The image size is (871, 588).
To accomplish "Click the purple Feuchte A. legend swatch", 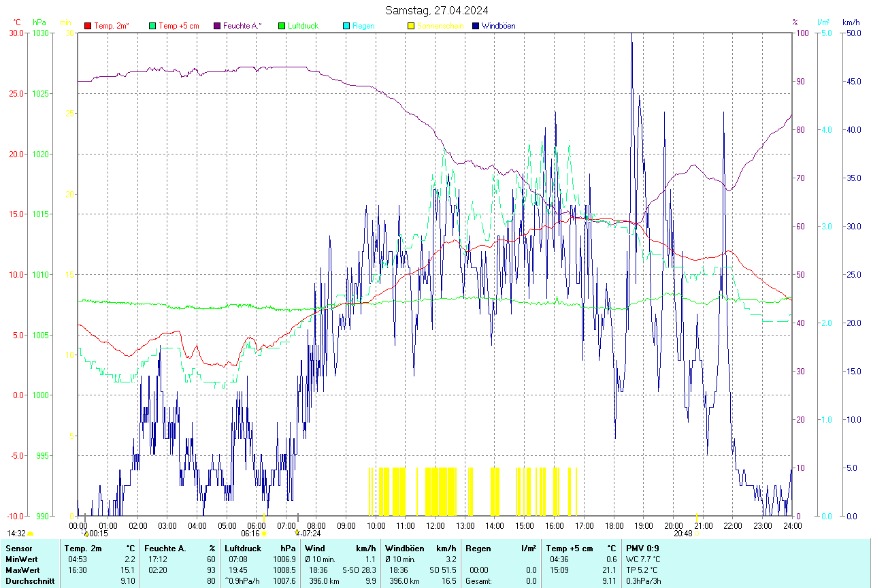I will [x=217, y=26].
